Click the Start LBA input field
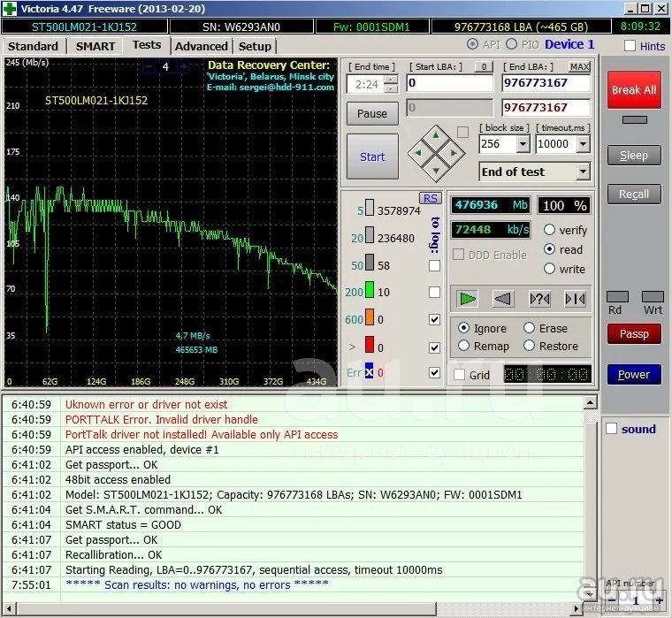This screenshot has width=672, height=618. click(x=449, y=83)
